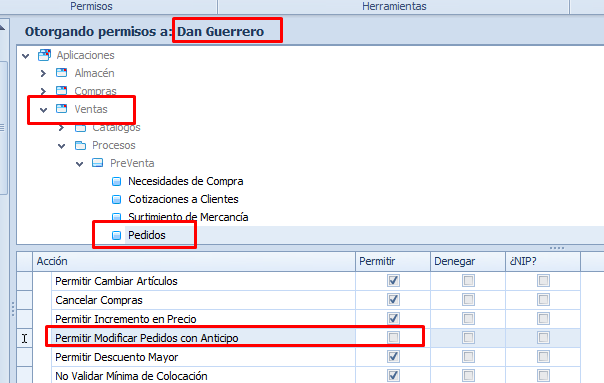604x383 pixels.
Task: Click the Pedidos item icon
Action: tap(116, 235)
